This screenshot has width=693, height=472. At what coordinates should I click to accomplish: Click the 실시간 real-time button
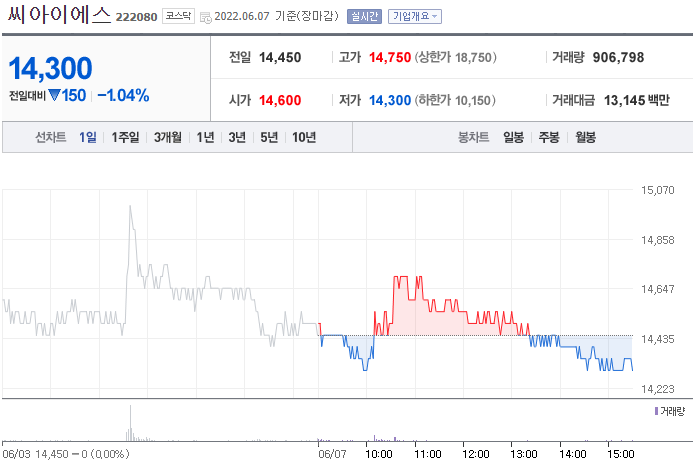pyautogui.click(x=364, y=16)
